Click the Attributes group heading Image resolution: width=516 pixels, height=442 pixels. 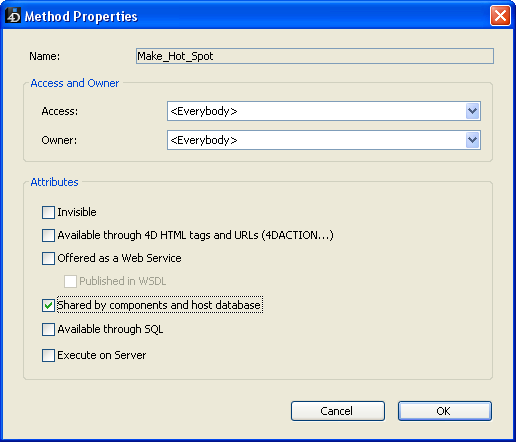click(54, 182)
